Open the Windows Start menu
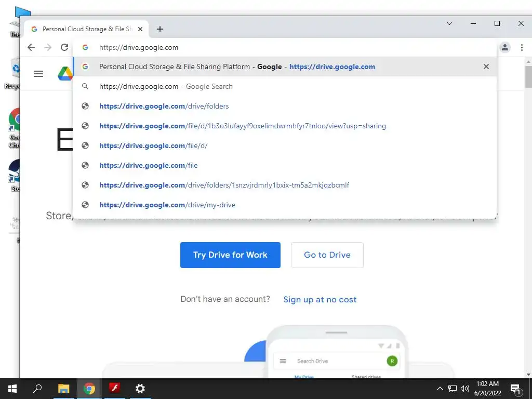This screenshot has width=532, height=399. click(12, 389)
